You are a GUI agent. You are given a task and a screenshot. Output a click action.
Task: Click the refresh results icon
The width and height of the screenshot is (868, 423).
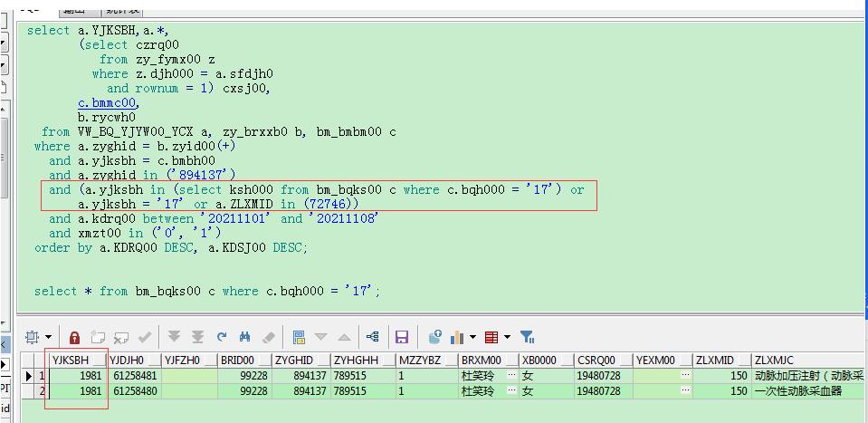222,337
